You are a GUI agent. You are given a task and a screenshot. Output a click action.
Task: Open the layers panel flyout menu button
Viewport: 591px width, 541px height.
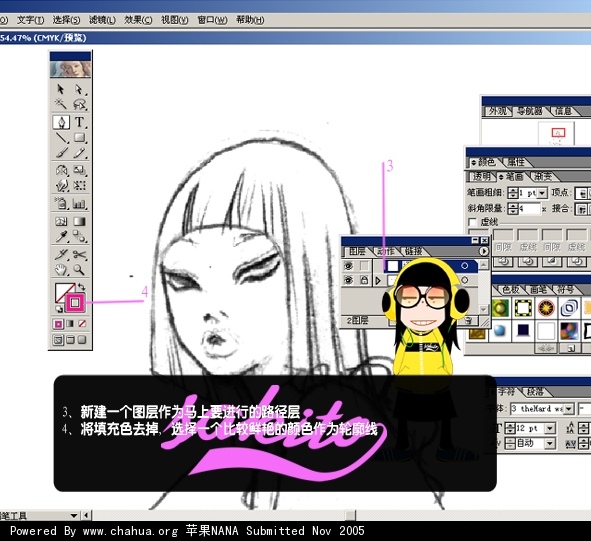[x=484, y=251]
